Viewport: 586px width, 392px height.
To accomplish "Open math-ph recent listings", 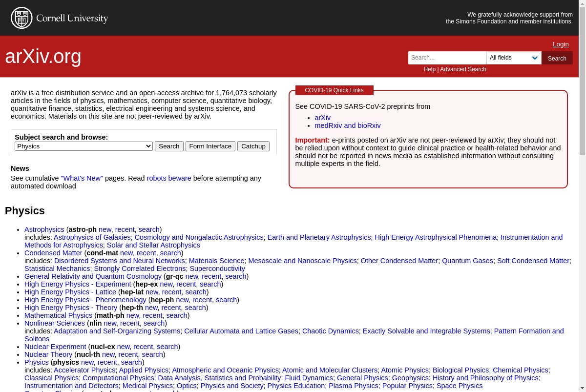I will [x=152, y=315].
